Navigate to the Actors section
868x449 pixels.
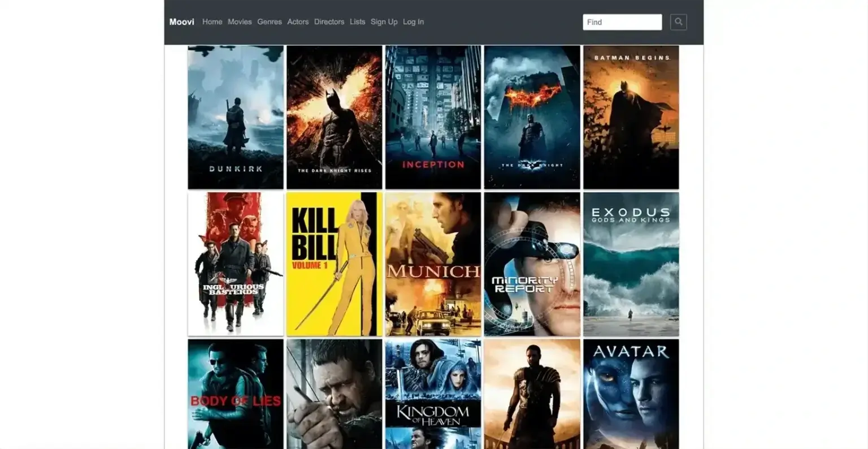(x=298, y=22)
